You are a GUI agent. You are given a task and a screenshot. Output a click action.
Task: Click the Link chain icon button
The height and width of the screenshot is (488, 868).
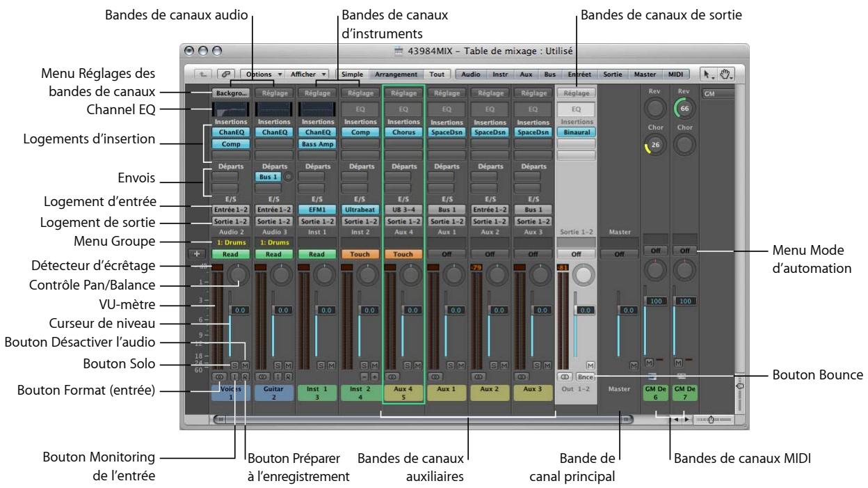227,74
